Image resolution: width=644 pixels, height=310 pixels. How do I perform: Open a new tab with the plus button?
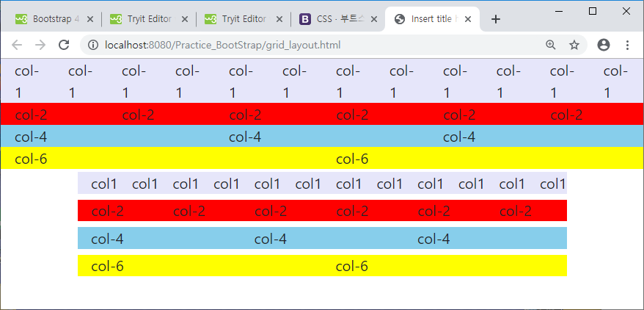tap(496, 19)
